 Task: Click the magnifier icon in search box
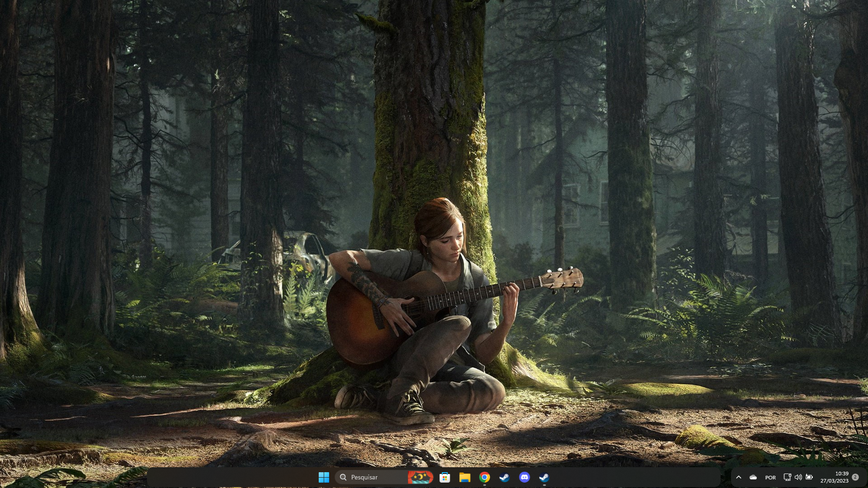[x=343, y=477]
